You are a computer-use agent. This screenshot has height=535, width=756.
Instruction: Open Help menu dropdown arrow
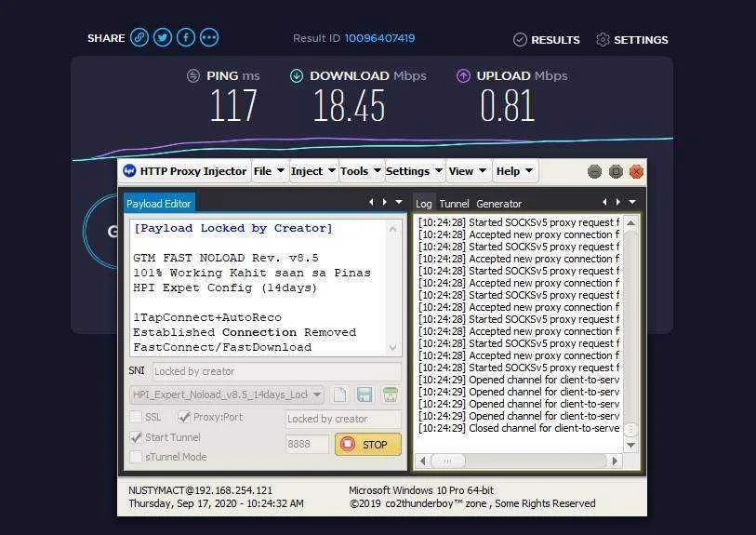[x=529, y=171]
